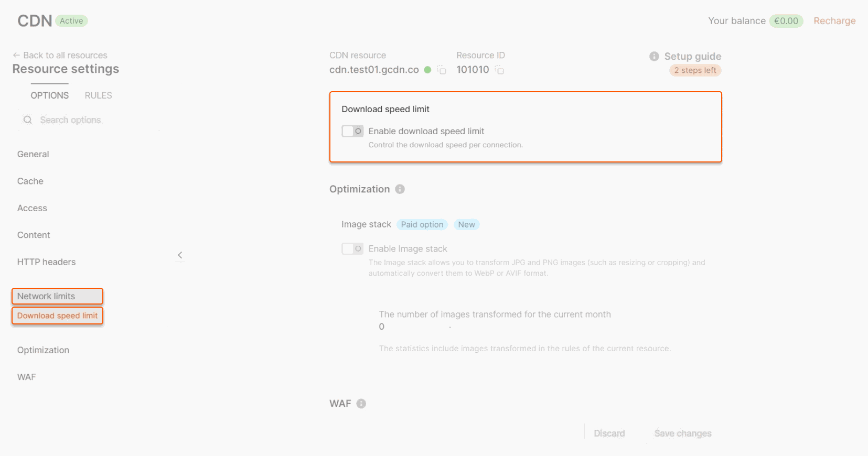Open the Optimization sidebar section
Viewport: 868px width, 456px height.
click(43, 350)
